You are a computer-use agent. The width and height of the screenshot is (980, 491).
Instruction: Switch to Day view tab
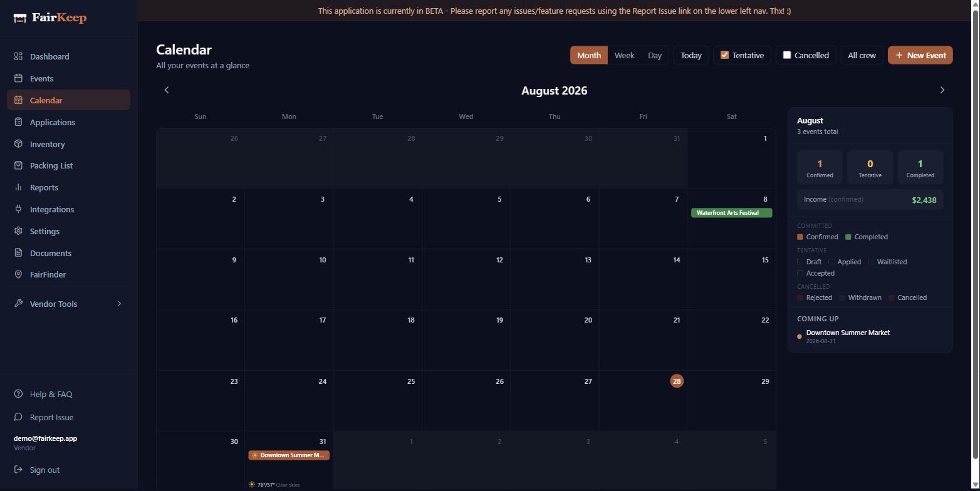point(655,55)
